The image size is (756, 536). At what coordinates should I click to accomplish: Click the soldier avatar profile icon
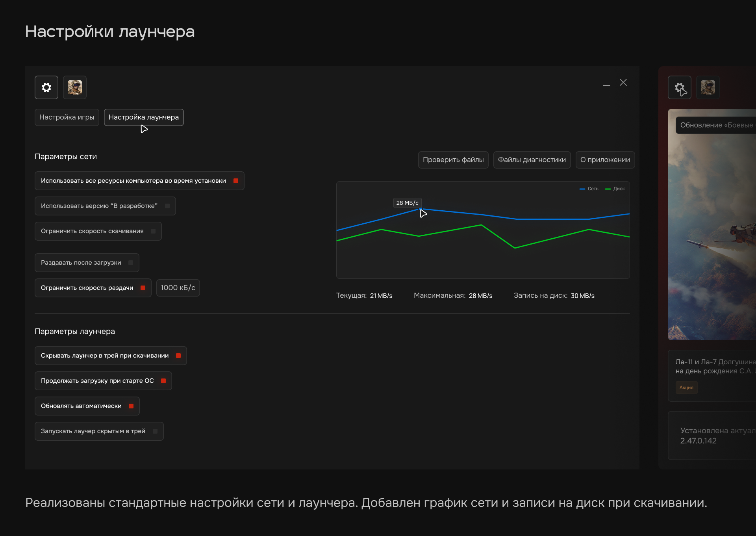pyautogui.click(x=75, y=87)
